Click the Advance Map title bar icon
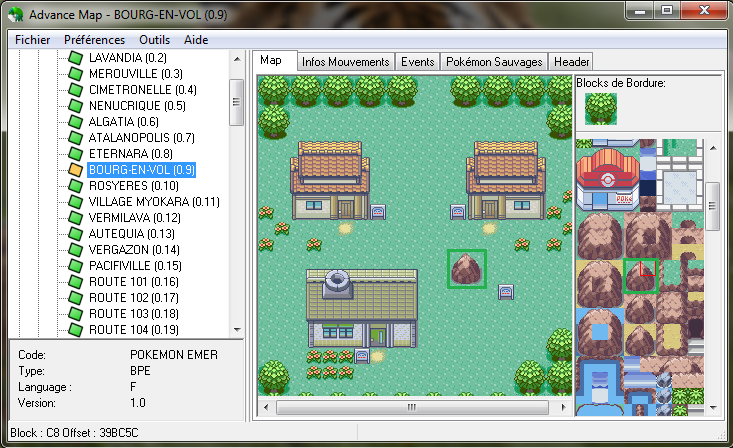Image resolution: width=733 pixels, height=448 pixels. 14,15
